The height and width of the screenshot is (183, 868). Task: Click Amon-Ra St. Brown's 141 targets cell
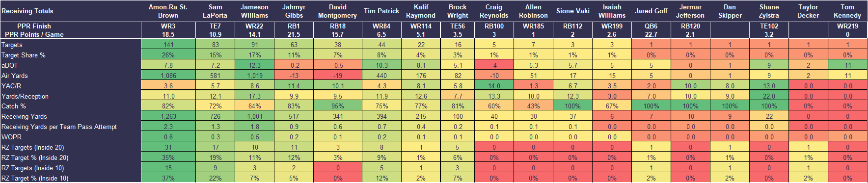(x=168, y=45)
